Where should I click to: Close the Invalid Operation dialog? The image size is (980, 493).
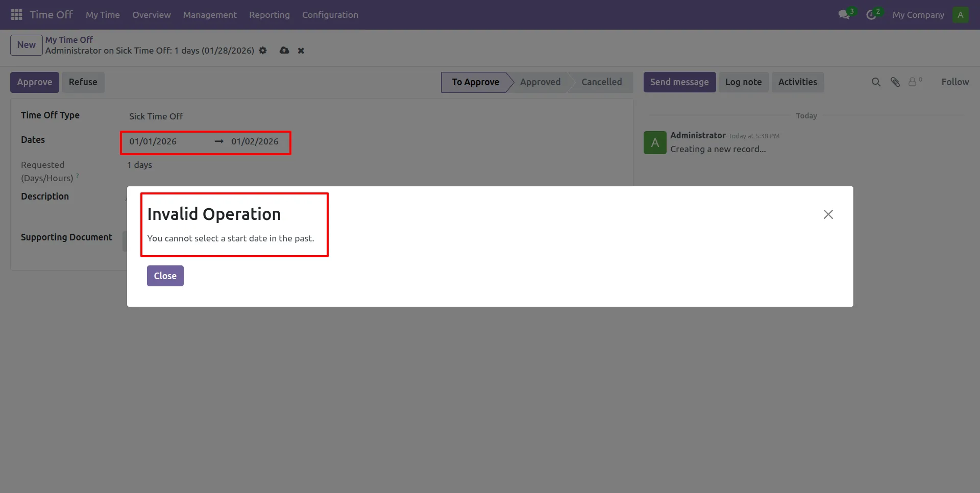(x=164, y=276)
